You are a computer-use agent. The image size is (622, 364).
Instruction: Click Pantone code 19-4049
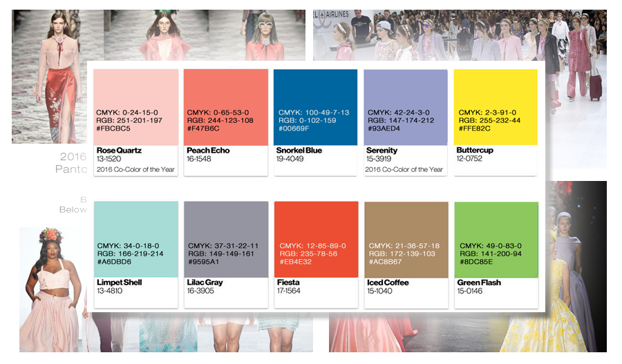click(x=290, y=159)
